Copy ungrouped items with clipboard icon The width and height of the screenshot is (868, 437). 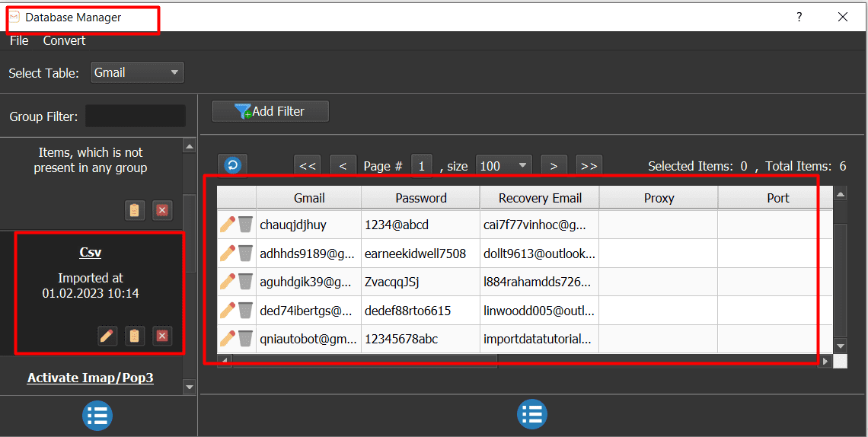pos(134,210)
